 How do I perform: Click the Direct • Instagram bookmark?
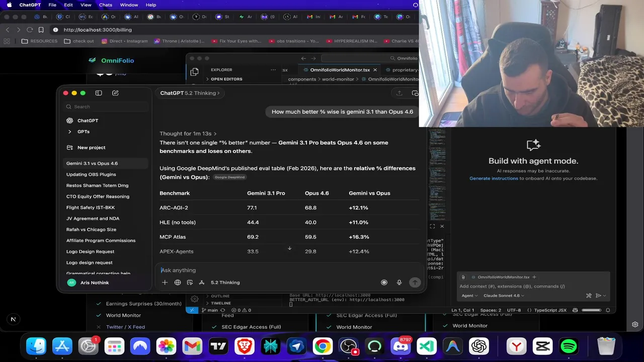click(x=124, y=41)
